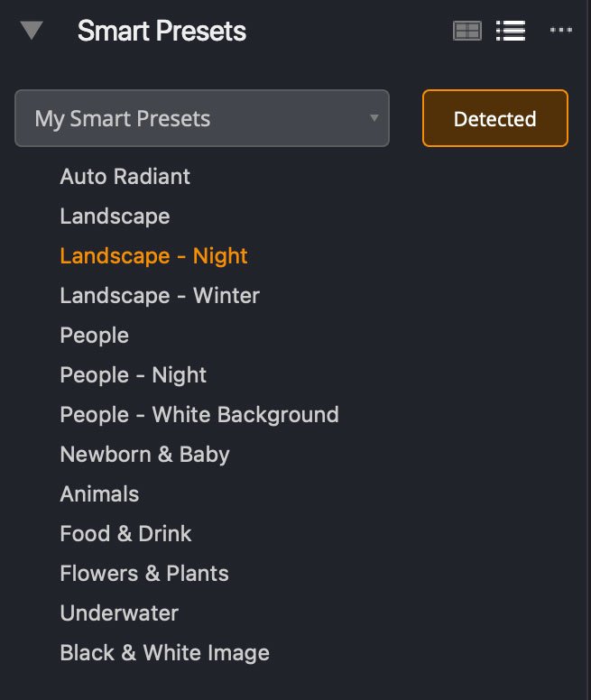The height and width of the screenshot is (700, 591).
Task: Select the Landscape preset
Action: pos(115,216)
